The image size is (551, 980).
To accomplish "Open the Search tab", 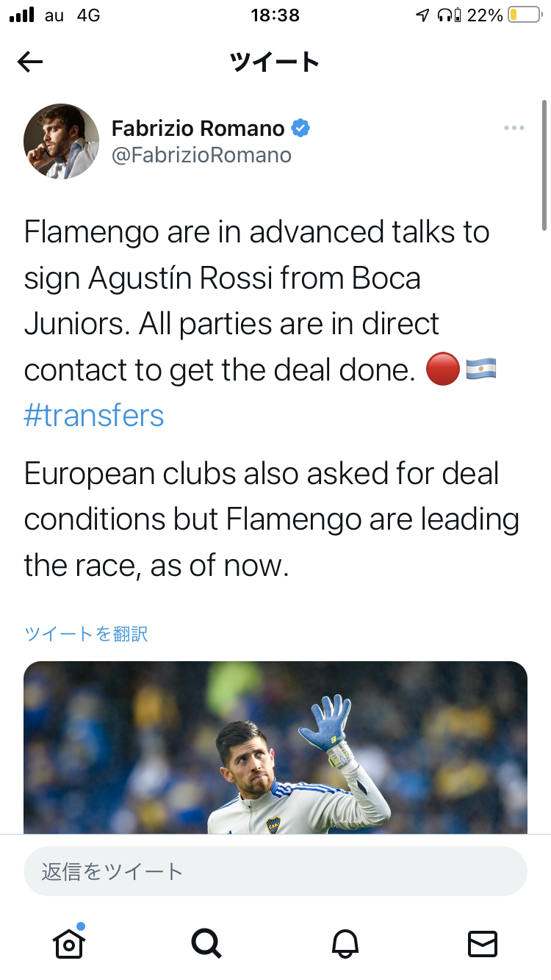I will pos(206,943).
